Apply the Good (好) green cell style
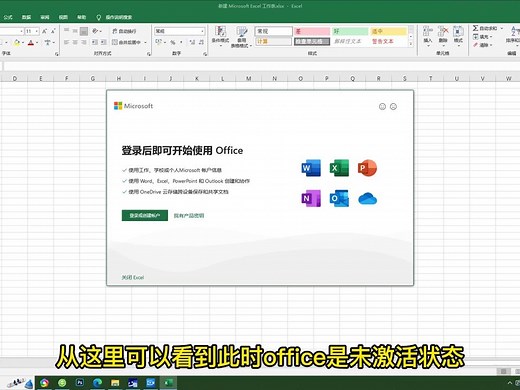 [350, 31]
